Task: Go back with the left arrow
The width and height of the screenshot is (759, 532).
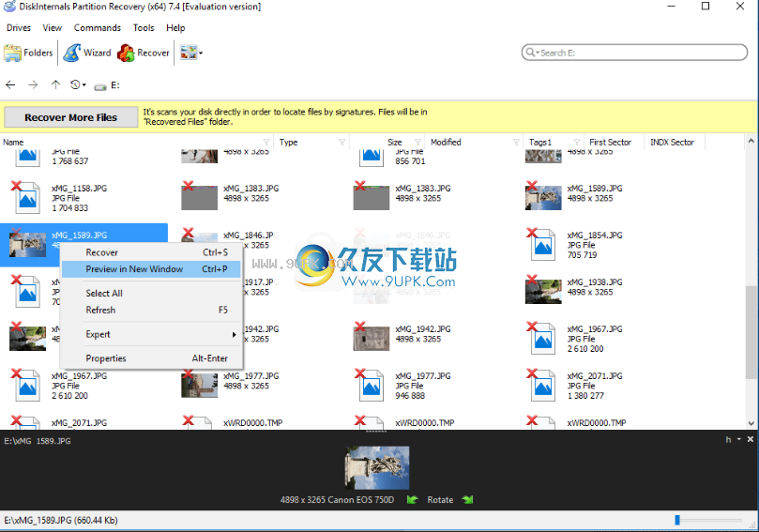Action: click(10, 85)
